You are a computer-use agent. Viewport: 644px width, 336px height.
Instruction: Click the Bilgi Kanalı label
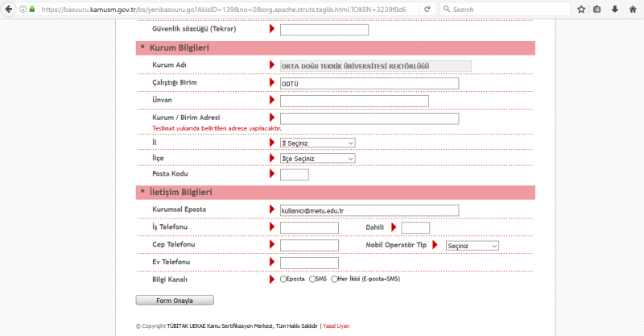pyautogui.click(x=170, y=280)
